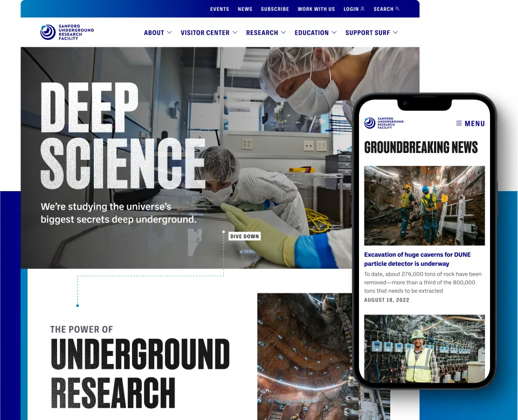Click the Subscribe link

[275, 9]
